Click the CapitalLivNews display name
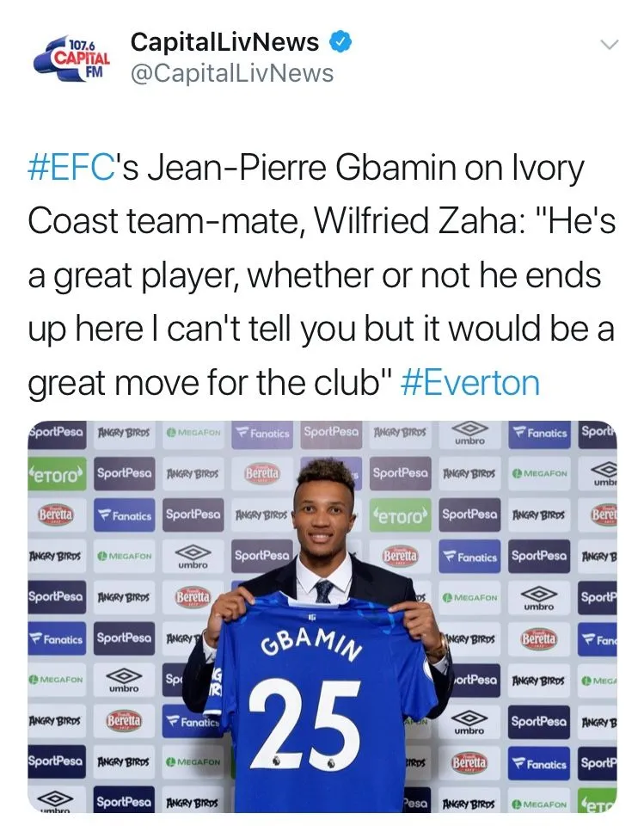Screen dimensions: 644x838 224,41
